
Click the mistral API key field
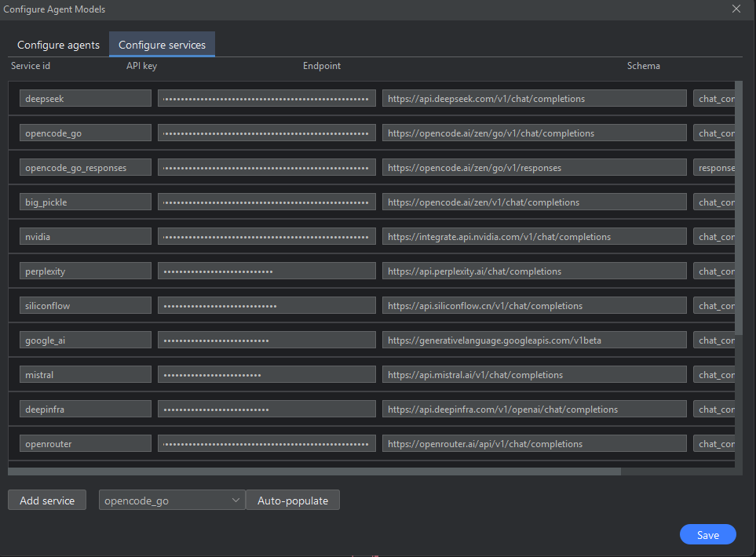click(267, 375)
